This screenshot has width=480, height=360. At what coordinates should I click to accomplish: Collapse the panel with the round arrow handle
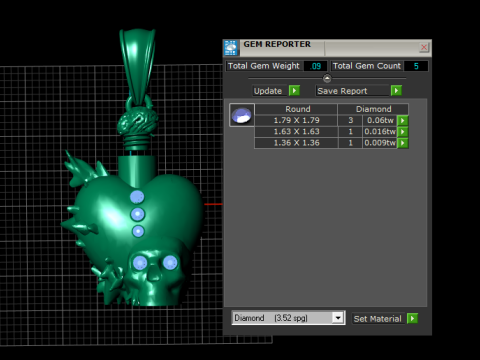pos(327,79)
